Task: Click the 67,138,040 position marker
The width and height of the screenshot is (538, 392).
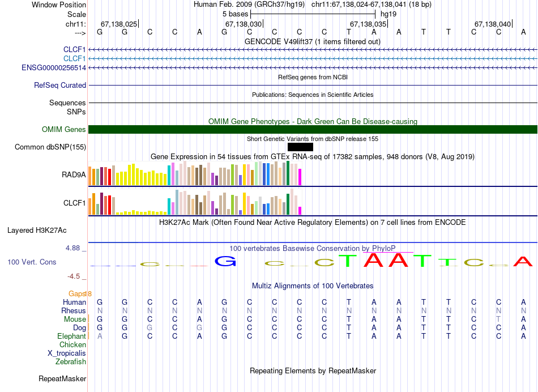Action: point(493,24)
